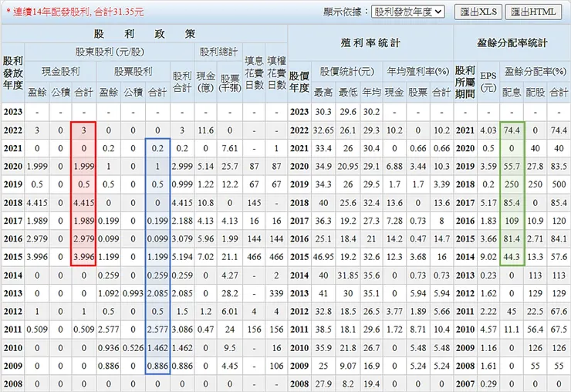Image resolution: width=571 pixels, height=392 pixels.
Task: Select the 500 total payout cell
Action: point(559,184)
